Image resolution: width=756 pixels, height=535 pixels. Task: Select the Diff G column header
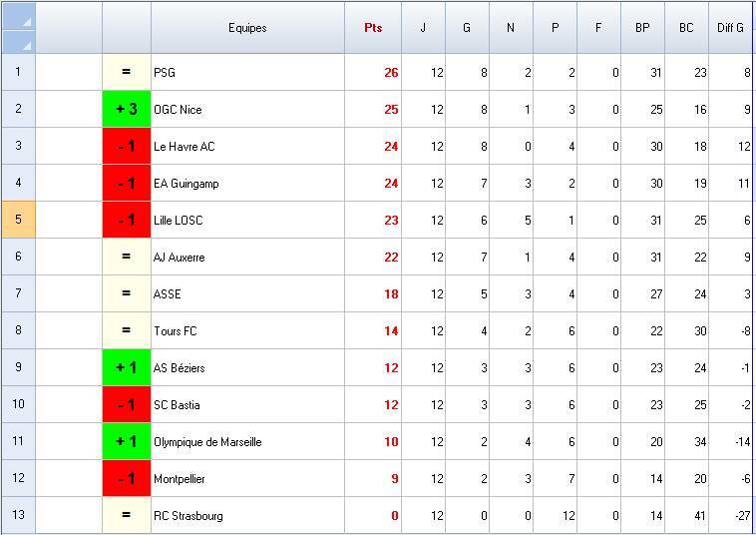(x=730, y=28)
